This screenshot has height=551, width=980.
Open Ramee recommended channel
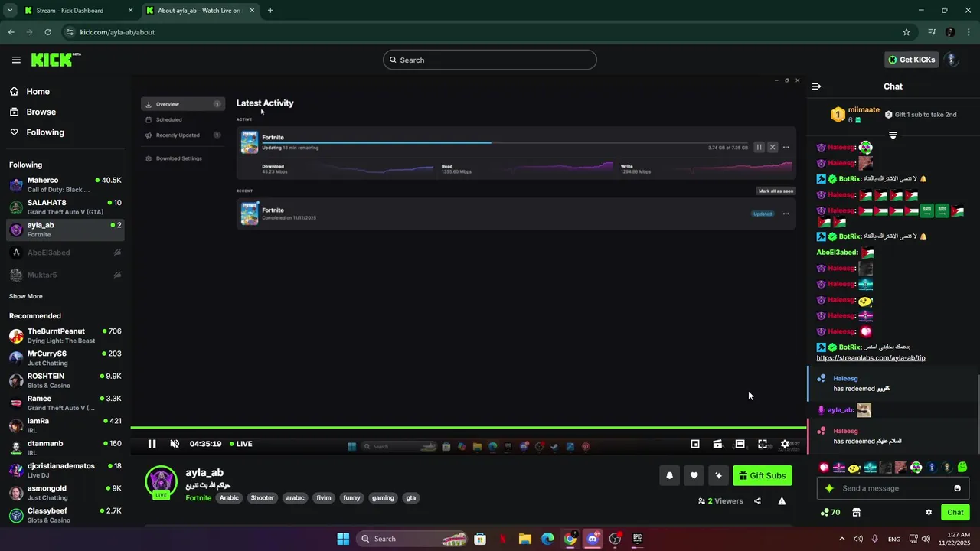pos(65,403)
